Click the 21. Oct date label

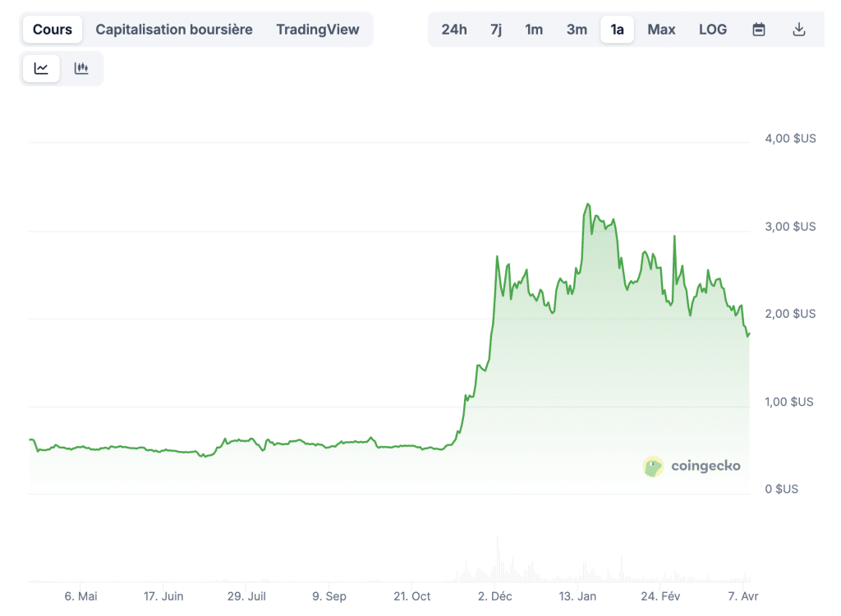point(412,596)
